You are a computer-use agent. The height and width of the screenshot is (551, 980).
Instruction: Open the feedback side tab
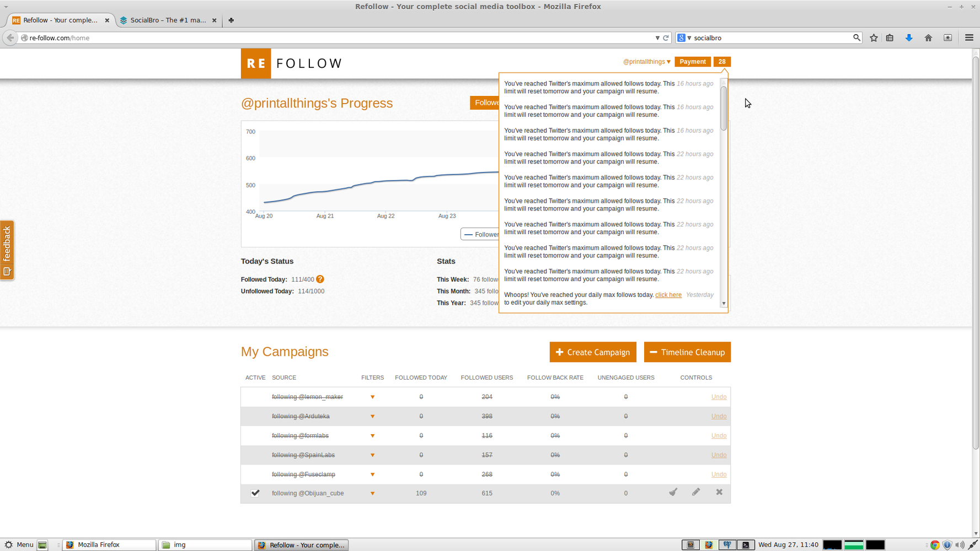point(7,251)
